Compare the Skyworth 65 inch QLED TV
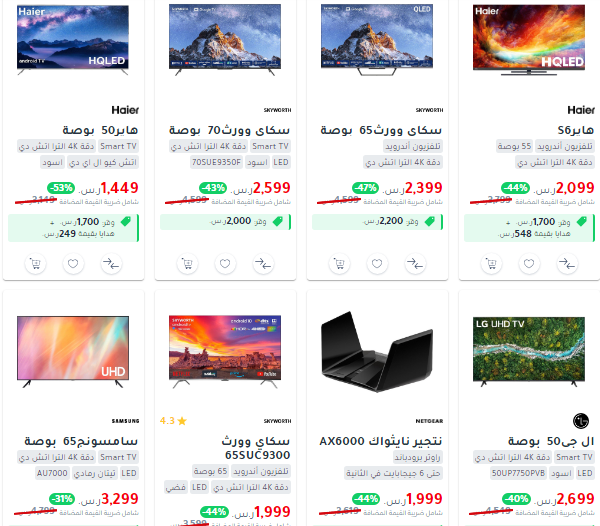Screen dimensions: 600x526 [x=415, y=264]
